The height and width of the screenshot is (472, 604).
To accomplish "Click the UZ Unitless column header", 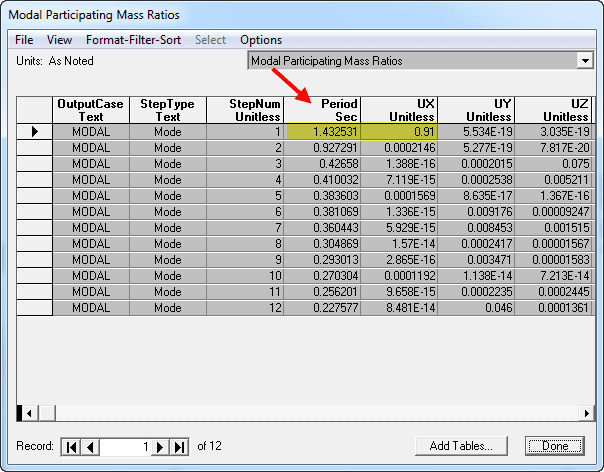I will [555, 110].
